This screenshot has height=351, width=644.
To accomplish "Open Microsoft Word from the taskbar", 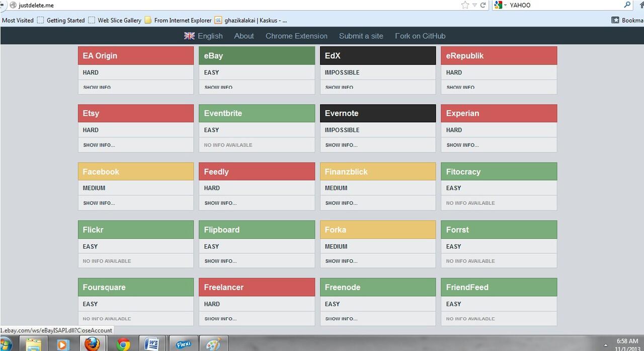I will tap(151, 344).
